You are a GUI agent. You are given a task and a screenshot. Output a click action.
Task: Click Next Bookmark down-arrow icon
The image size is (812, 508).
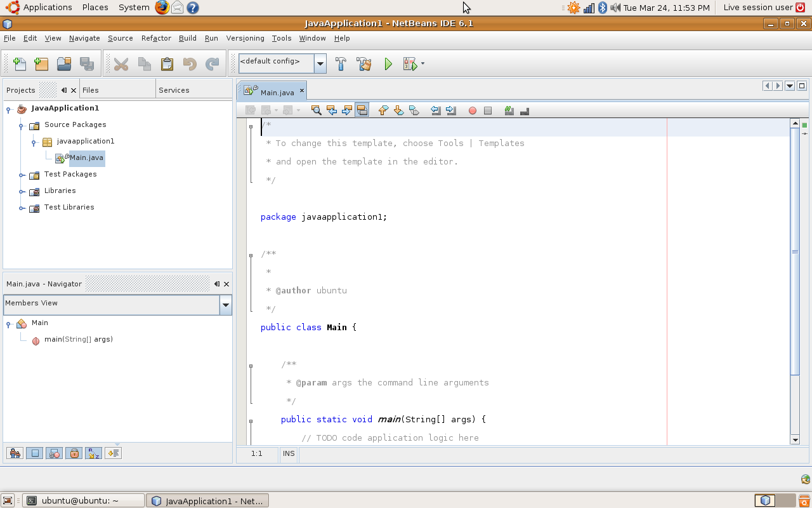tap(398, 110)
